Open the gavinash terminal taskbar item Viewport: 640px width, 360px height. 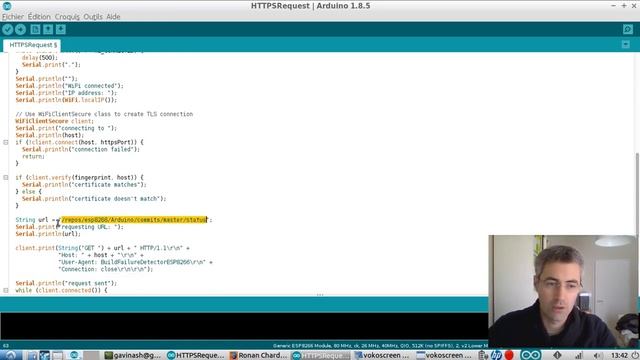pos(133,355)
